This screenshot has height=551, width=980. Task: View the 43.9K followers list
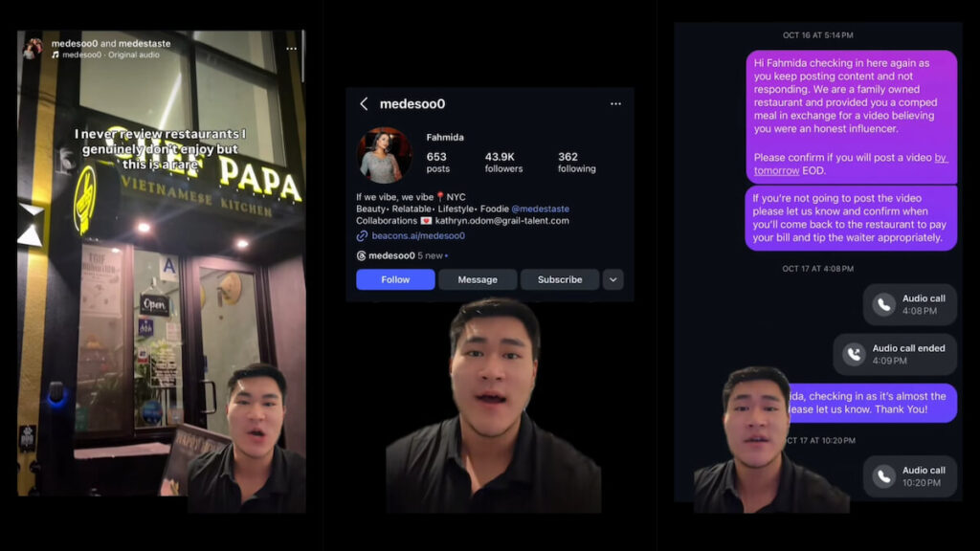(503, 162)
